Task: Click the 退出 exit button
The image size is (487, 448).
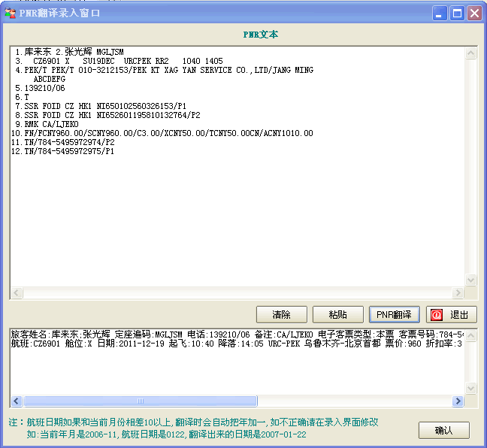Action: 451,315
